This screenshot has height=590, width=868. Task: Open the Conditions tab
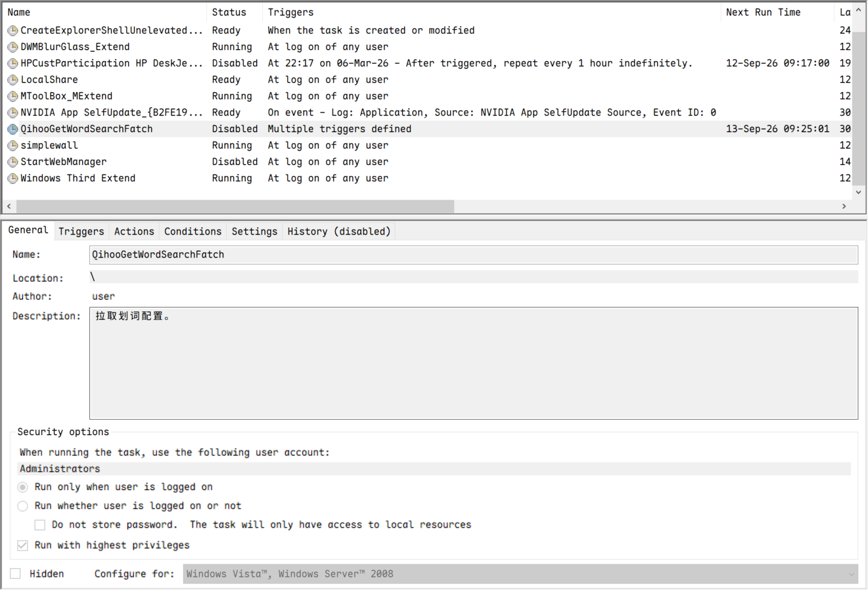click(193, 231)
